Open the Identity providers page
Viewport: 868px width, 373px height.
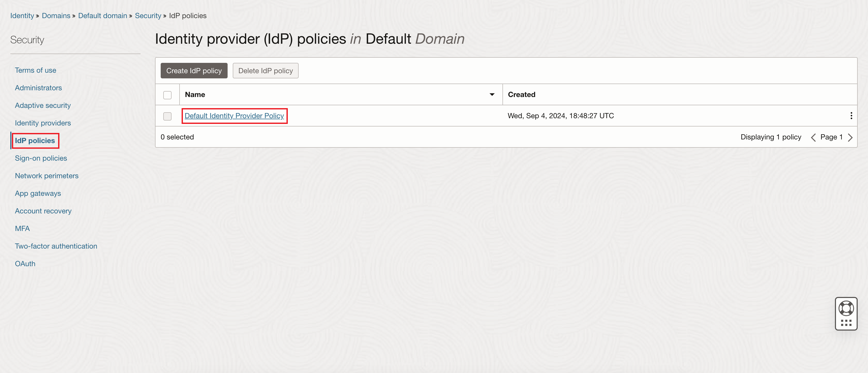point(43,123)
